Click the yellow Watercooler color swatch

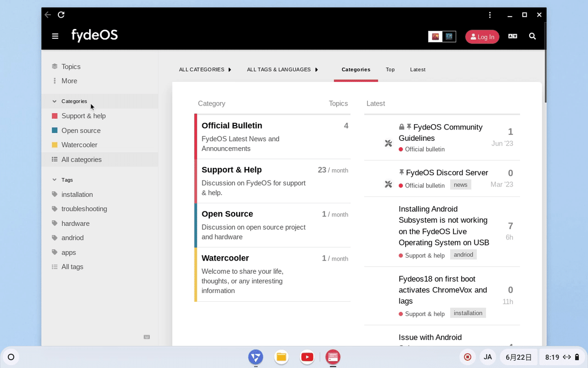pos(54,145)
